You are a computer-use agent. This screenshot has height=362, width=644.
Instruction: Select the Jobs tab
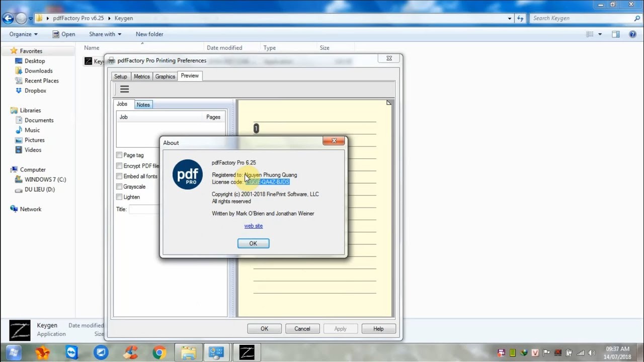coord(122,104)
